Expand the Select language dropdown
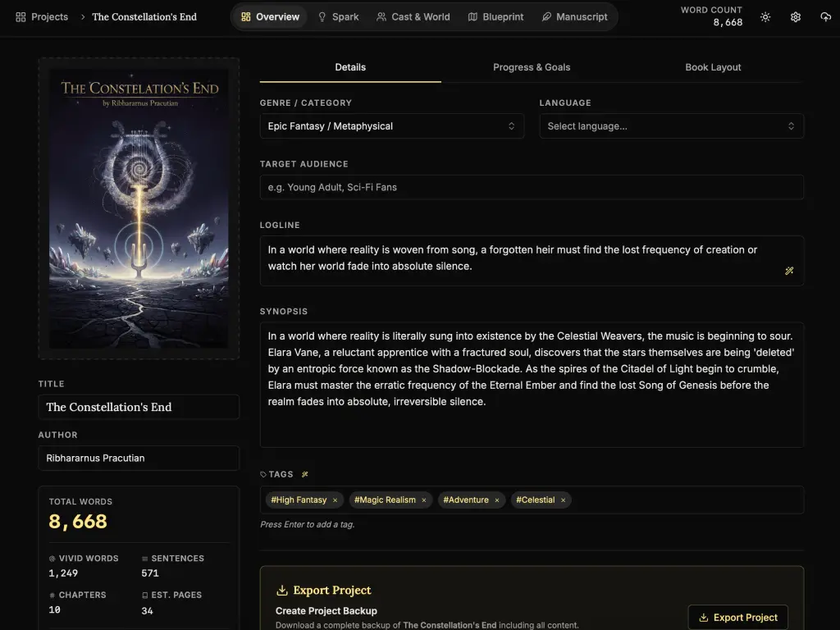This screenshot has height=630, width=840. 671,126
